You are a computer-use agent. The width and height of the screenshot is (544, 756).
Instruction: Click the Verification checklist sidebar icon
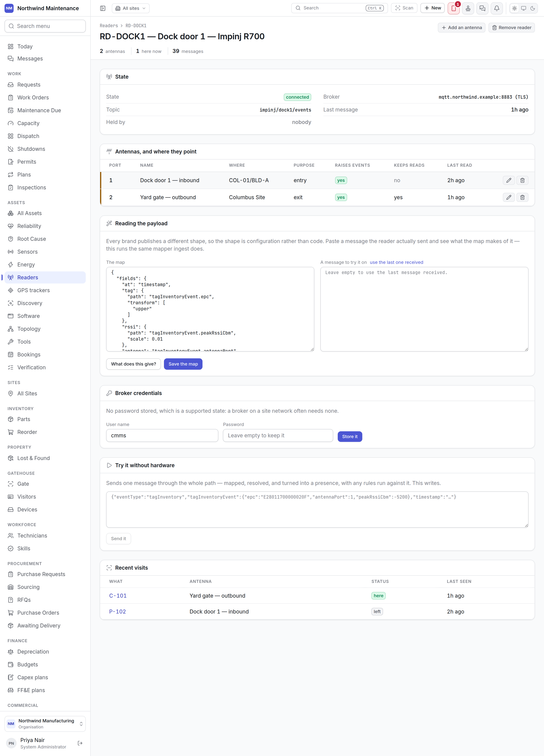click(x=11, y=367)
